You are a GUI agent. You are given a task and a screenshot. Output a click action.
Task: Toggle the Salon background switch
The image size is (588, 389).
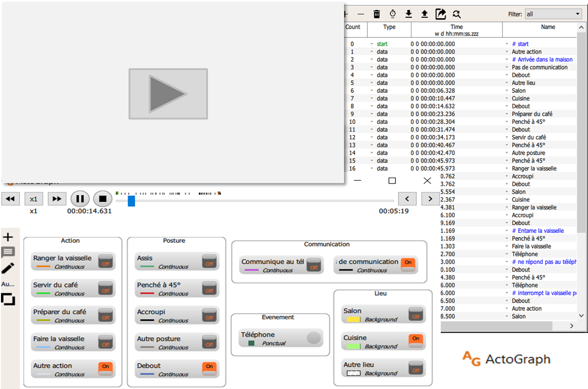[416, 314]
